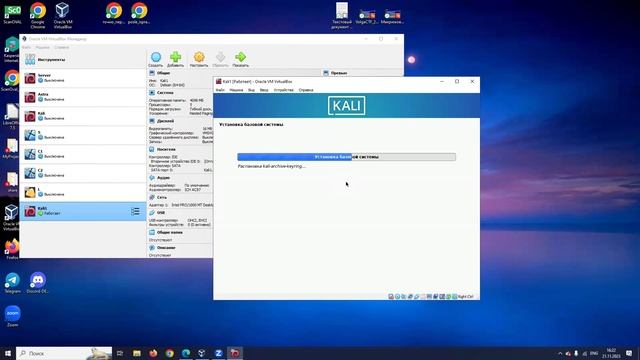The image size is (640, 360).
Task: Open Устройства menu in Kali1 VM window
Action: [284, 90]
